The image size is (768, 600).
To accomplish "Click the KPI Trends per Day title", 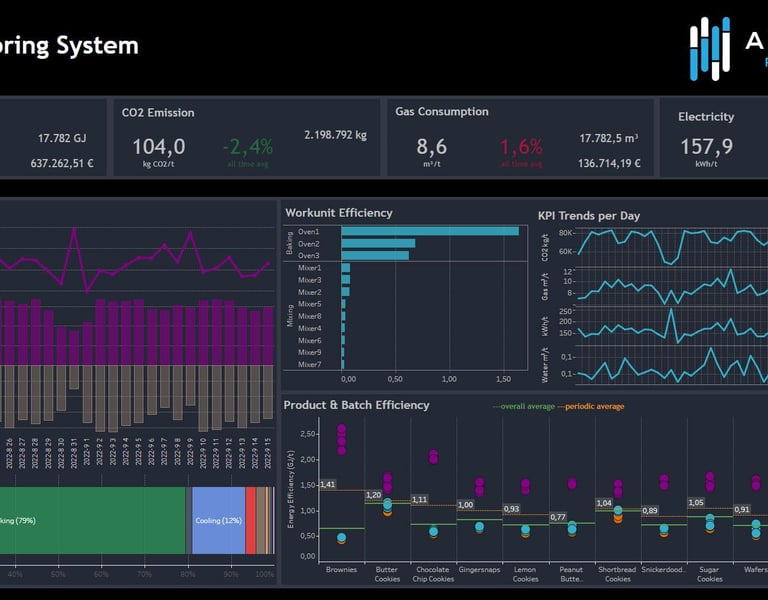I will (x=589, y=216).
